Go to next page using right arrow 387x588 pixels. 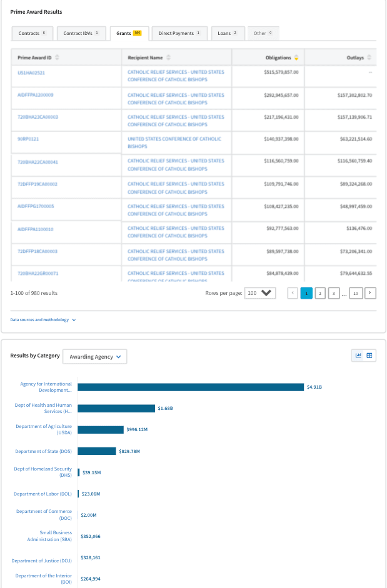(371, 292)
